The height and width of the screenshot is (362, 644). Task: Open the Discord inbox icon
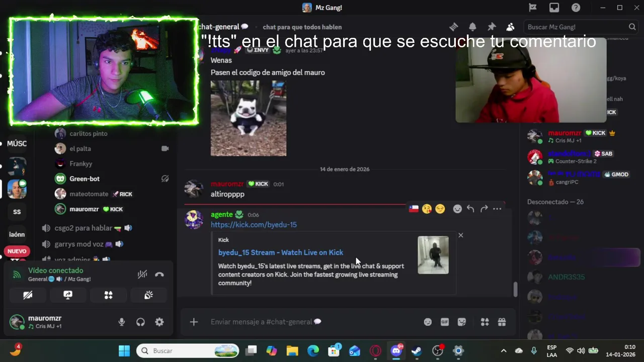(x=554, y=8)
